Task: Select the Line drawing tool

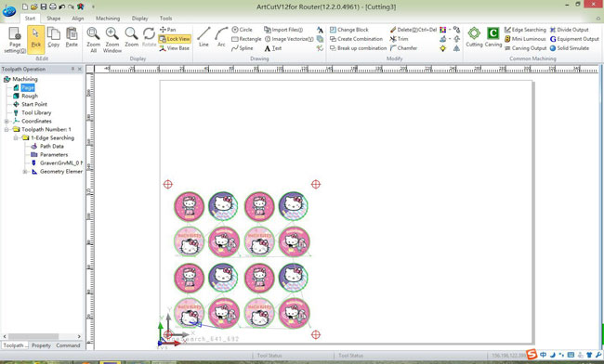Action: point(204,37)
